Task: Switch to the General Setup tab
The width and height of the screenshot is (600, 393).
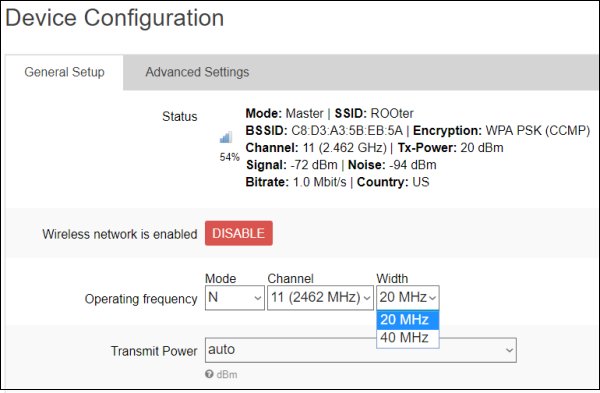Action: point(64,72)
